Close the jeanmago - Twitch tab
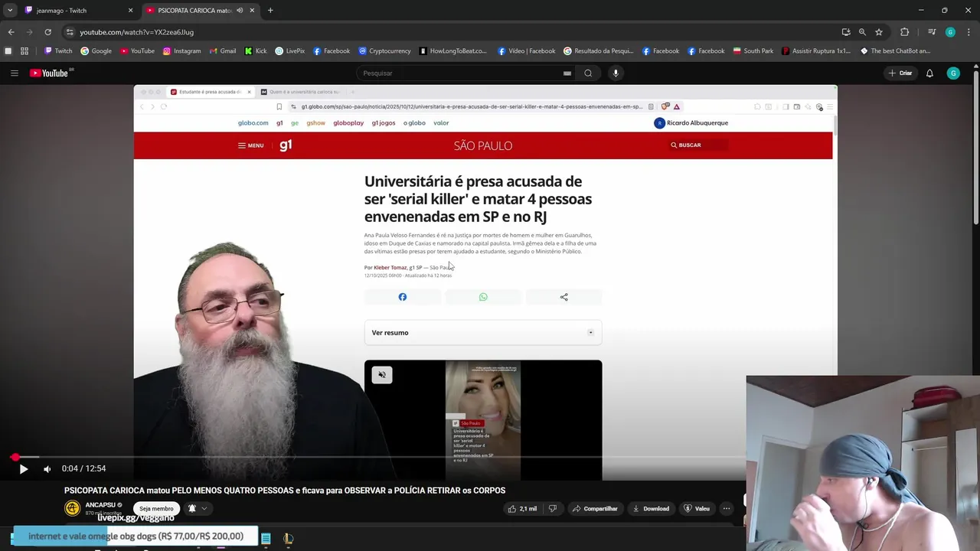This screenshot has width=980, height=551. [x=130, y=11]
